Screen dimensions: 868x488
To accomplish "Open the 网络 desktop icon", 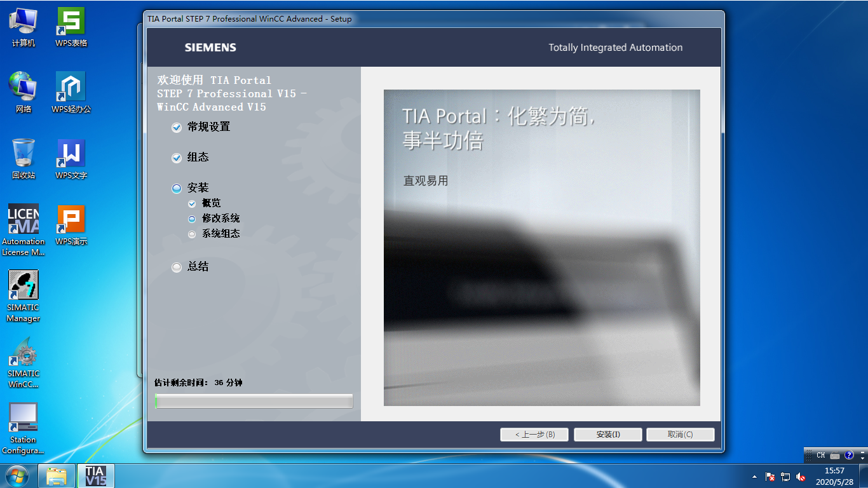I will (24, 93).
